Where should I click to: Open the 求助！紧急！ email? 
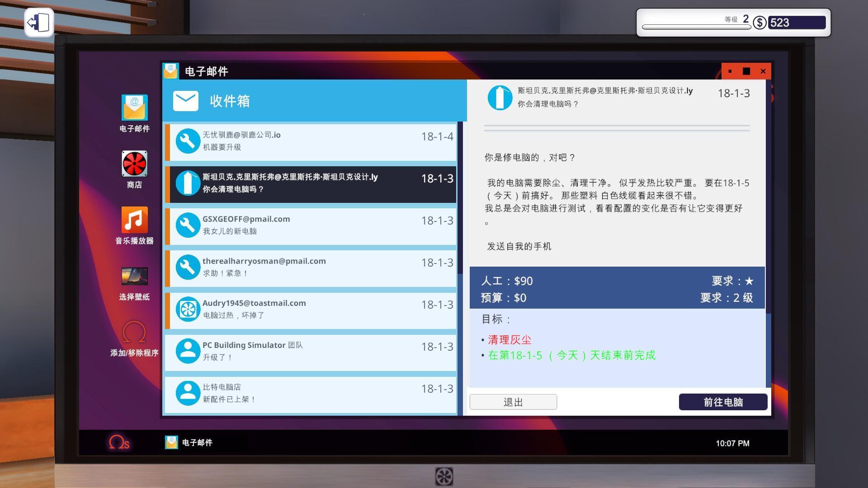pyautogui.click(x=311, y=268)
